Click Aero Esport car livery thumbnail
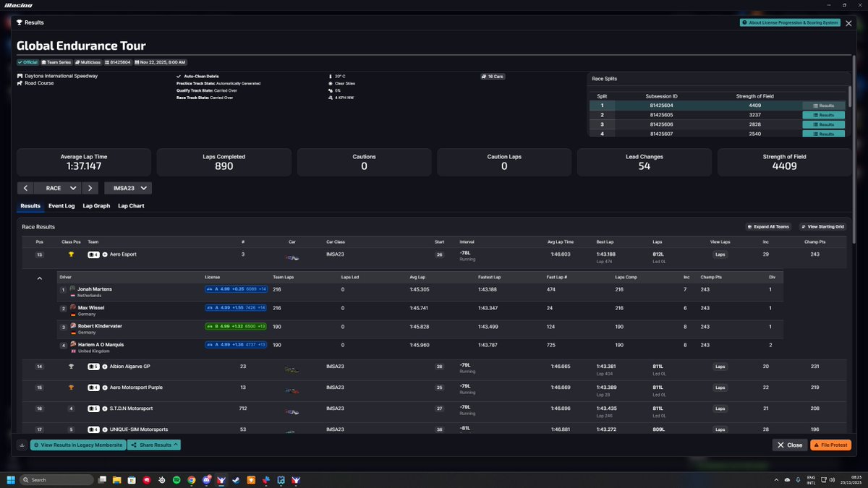The image size is (868, 488). 292,257
